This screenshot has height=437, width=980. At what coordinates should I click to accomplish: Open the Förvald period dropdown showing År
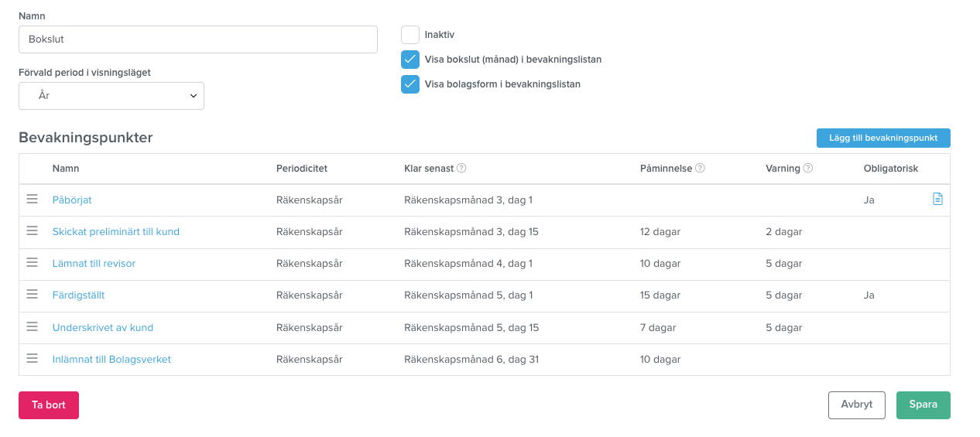(111, 96)
